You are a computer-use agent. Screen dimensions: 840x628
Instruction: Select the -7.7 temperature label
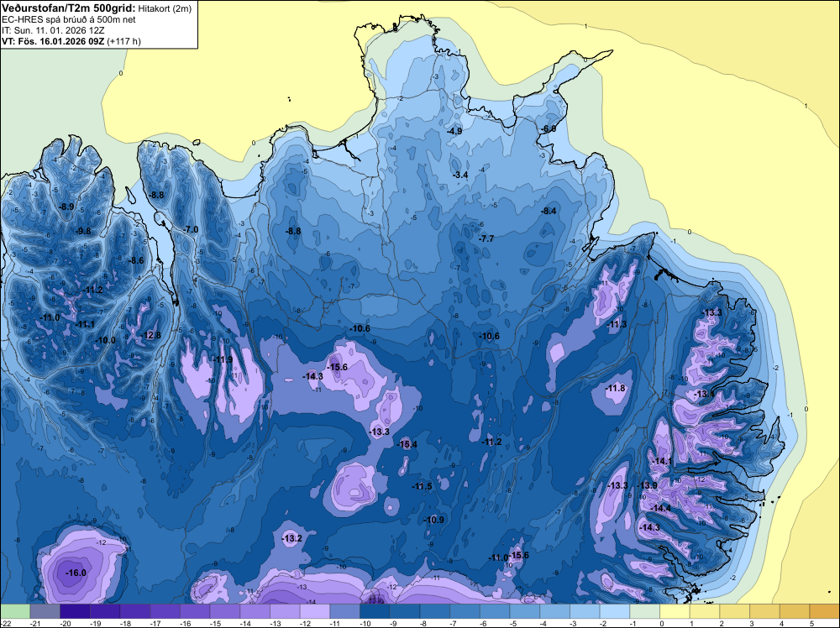(486, 238)
